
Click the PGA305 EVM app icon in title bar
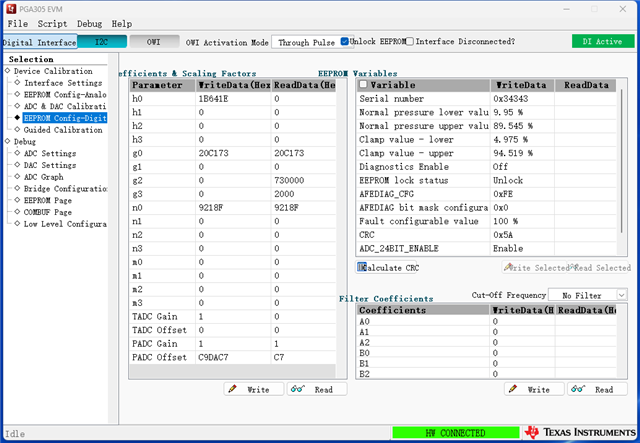12,7
